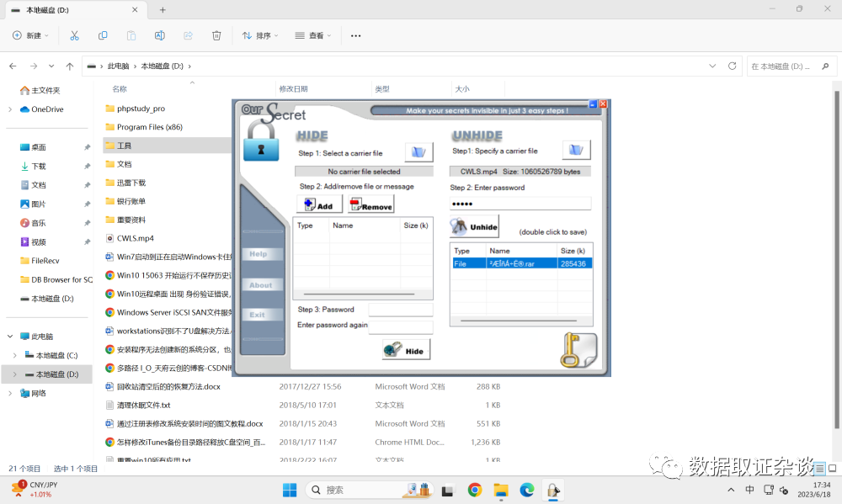This screenshot has height=504, width=842.
Task: Open Microsoft Edge from the taskbar
Action: pos(527,490)
